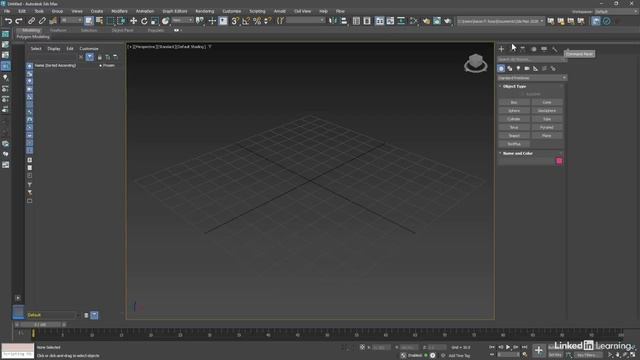Click the Teapot primitive button
This screenshot has height=360, width=640.
tap(514, 136)
